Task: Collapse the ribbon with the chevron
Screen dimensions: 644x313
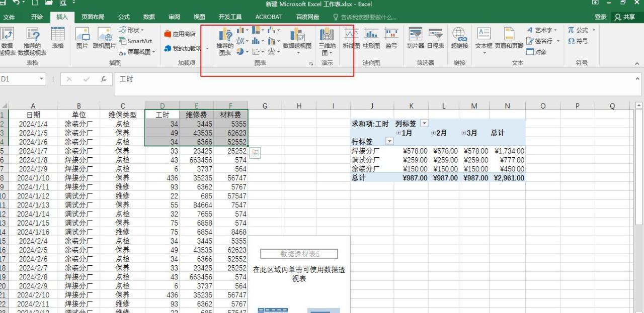Action: pyautogui.click(x=637, y=63)
